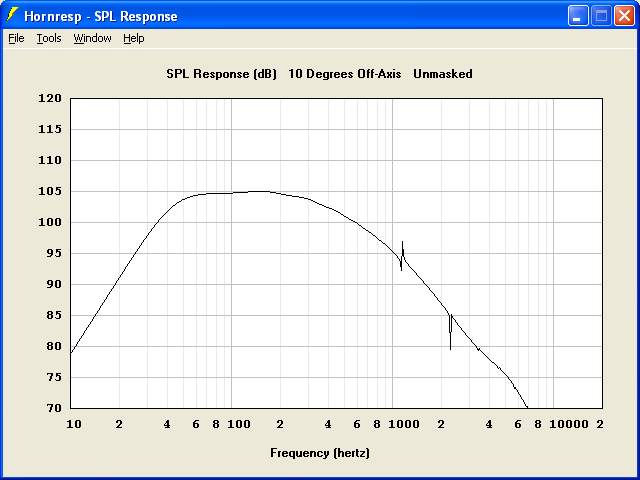Viewport: 640px width, 480px height.
Task: Click the spike on the curve near 1000 Hz
Action: pos(402,255)
